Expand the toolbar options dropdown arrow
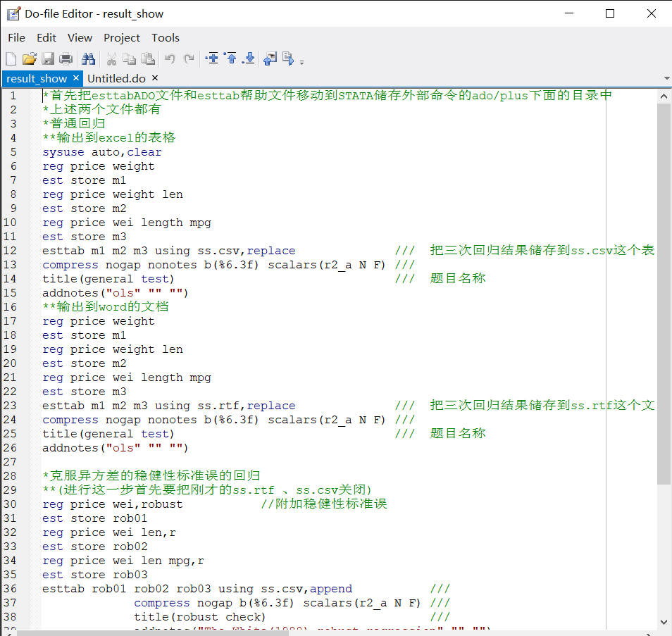672x636 pixels. (301, 62)
